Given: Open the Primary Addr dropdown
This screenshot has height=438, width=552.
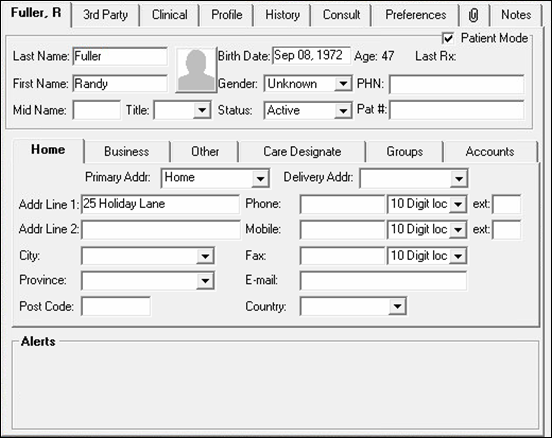Looking at the screenshot, I should (260, 178).
